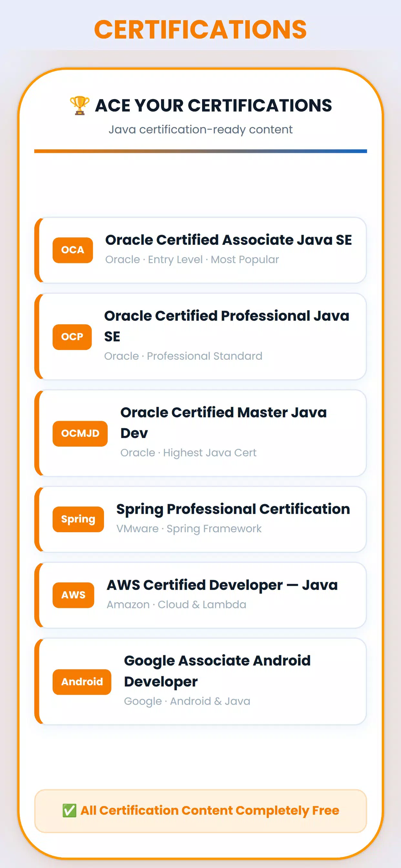The width and height of the screenshot is (401, 868).
Task: Open Oracle Certified Master Java Dev
Action: [200, 433]
